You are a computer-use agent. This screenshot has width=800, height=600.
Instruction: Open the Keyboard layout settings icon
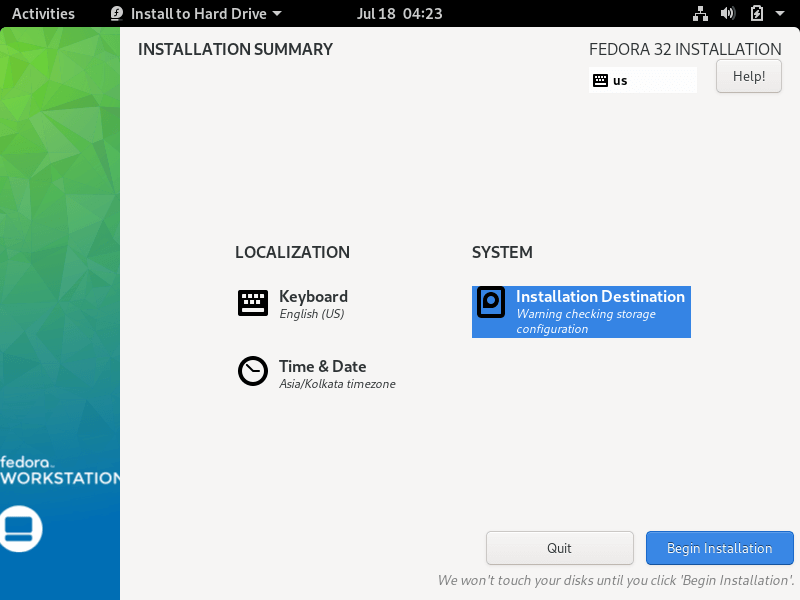point(253,303)
